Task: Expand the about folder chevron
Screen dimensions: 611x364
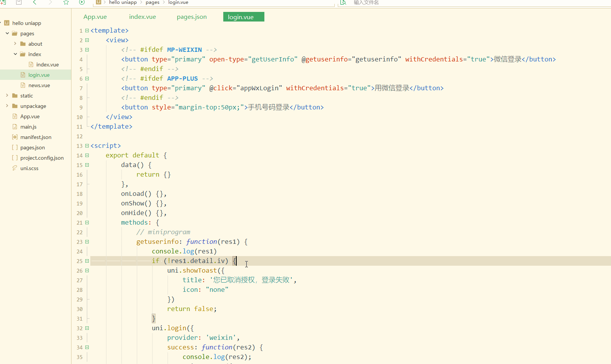Action: [15, 44]
